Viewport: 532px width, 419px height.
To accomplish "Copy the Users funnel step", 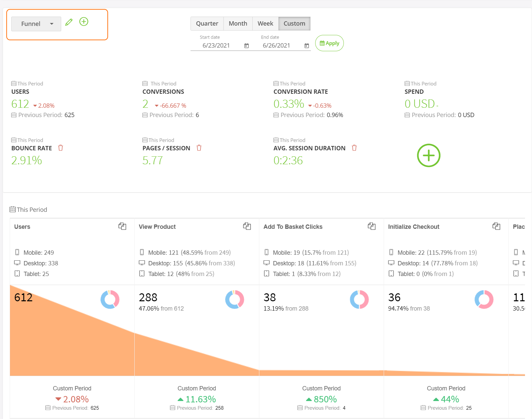I will 122,226.
